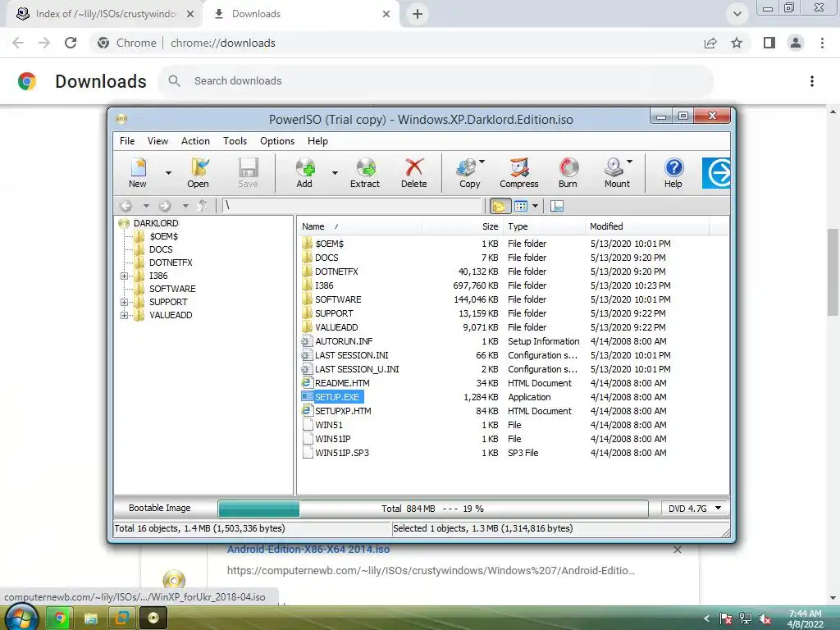
Task: Open the Tools menu
Action: (235, 141)
